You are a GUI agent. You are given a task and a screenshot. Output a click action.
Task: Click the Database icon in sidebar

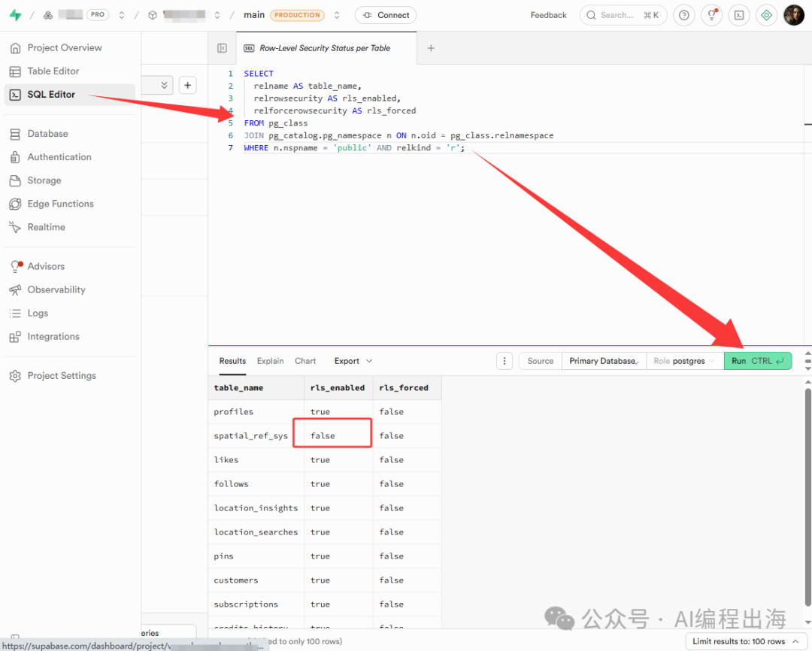tap(15, 134)
